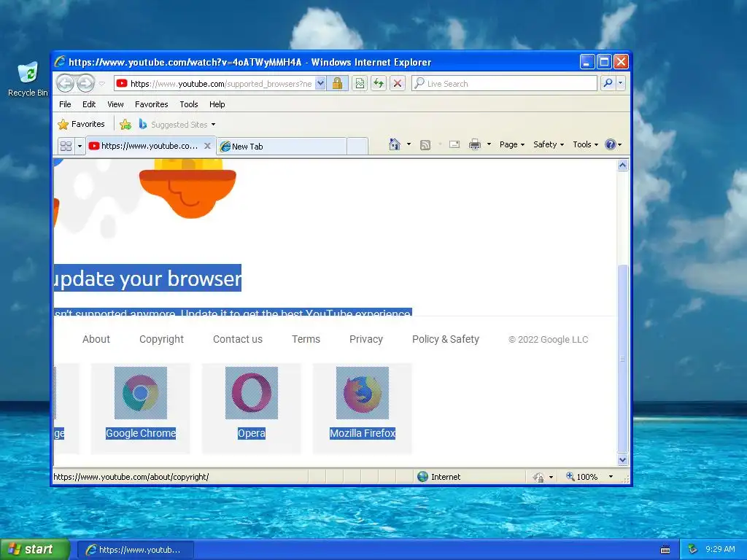Open the tab list dropdown arrow

(x=80, y=146)
